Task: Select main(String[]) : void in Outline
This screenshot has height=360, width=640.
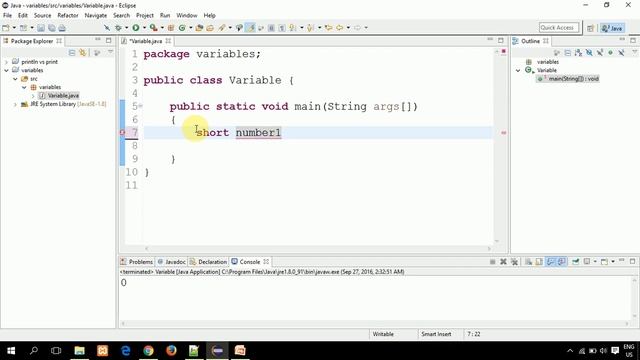Action: point(568,78)
